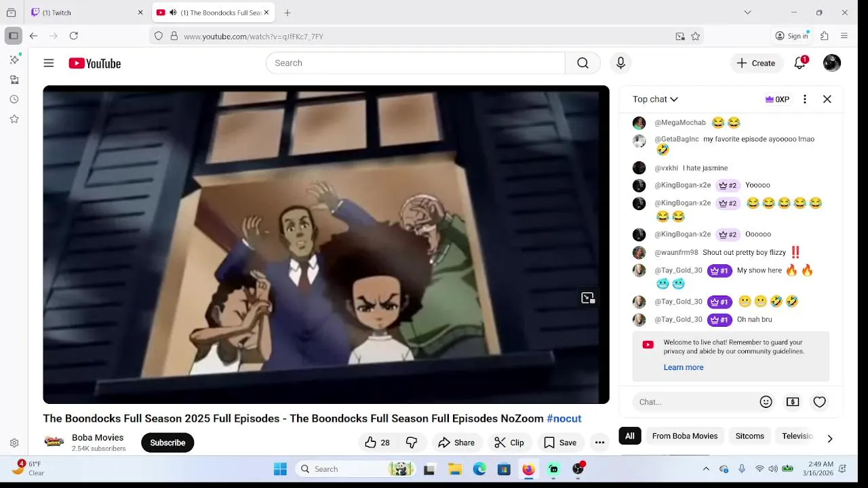This screenshot has height=488, width=868.
Task: Save the video to a playlist
Action: coord(560,443)
